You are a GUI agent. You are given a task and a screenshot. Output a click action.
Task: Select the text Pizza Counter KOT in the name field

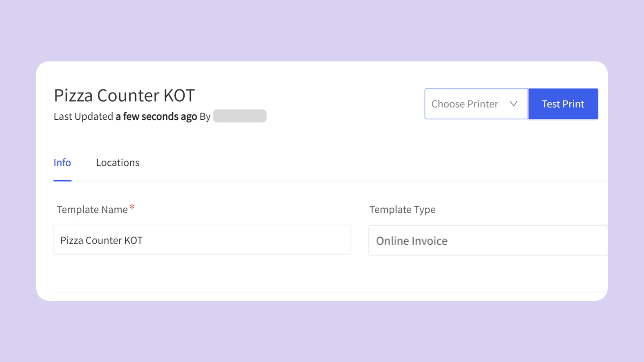click(x=101, y=240)
